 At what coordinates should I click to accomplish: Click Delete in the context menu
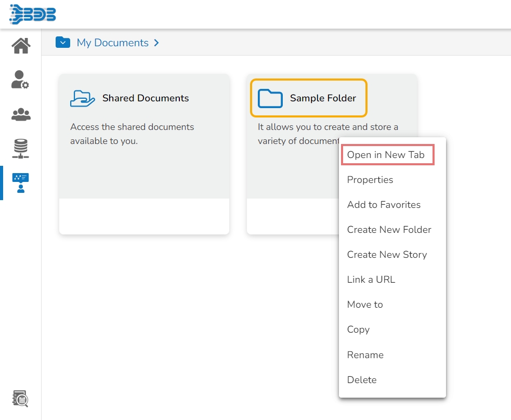click(x=362, y=380)
